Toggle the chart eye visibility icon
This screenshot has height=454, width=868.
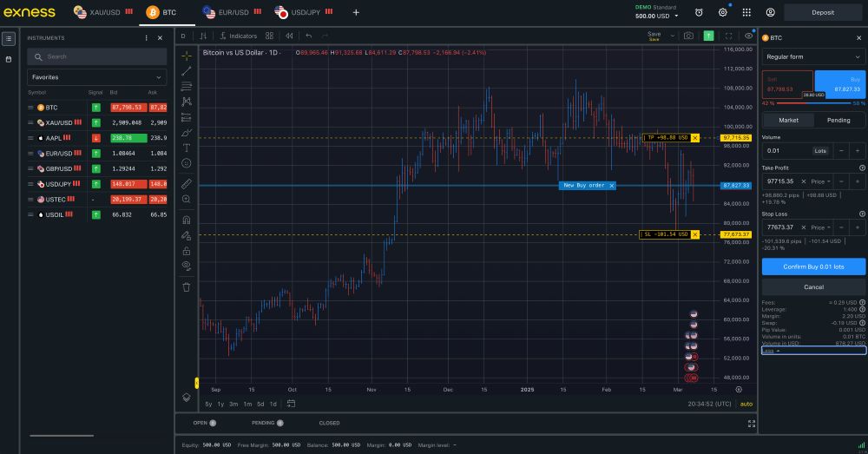(748, 36)
